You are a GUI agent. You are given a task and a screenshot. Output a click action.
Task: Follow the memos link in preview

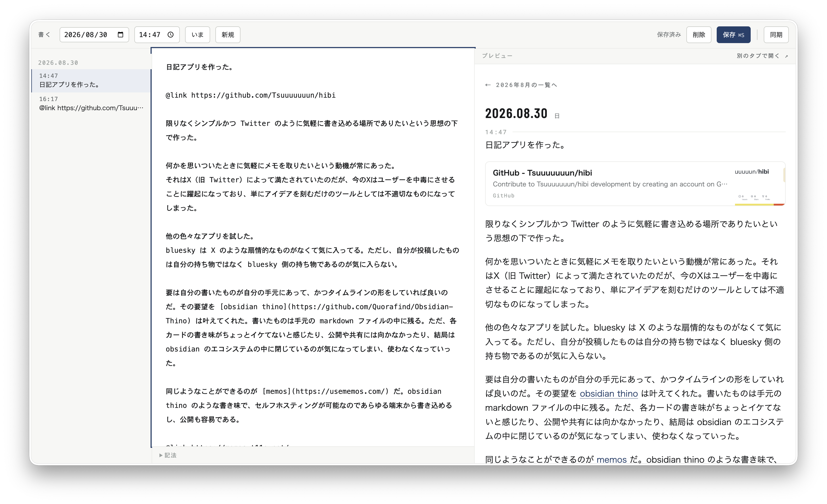(x=611, y=459)
